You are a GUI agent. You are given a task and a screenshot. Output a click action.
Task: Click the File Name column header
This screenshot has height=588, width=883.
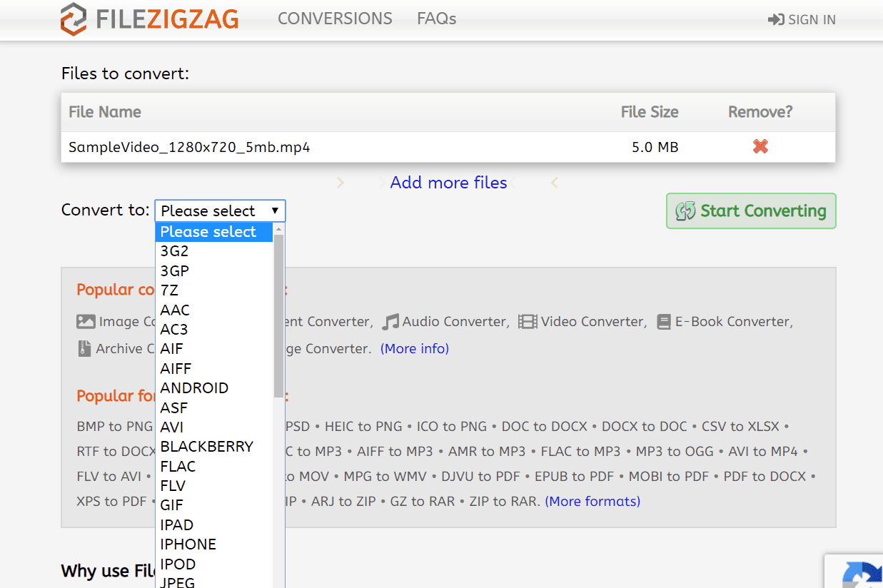pos(105,112)
